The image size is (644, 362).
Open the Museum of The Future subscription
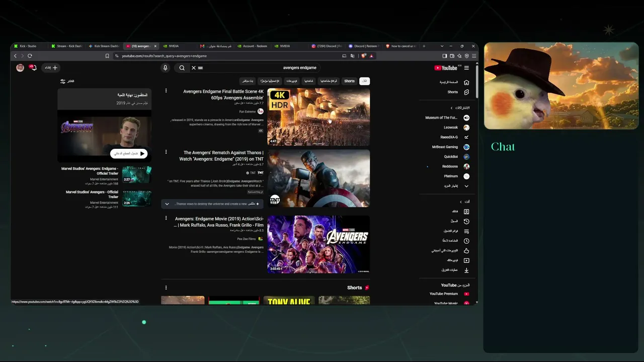447,118
